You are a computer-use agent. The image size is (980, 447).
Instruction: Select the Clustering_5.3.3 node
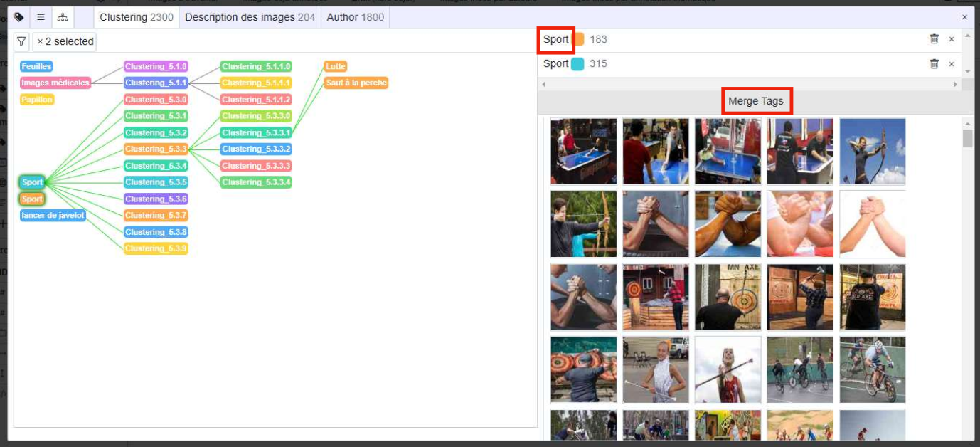tap(156, 149)
